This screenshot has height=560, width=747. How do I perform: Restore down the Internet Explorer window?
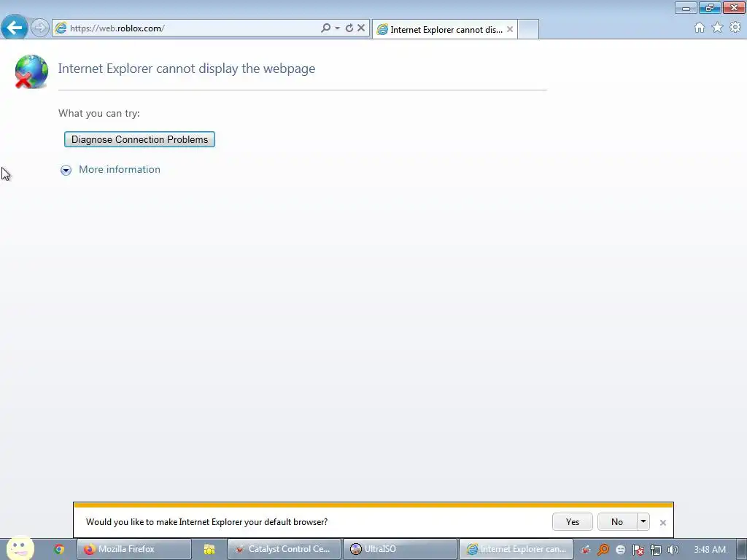click(x=710, y=7)
